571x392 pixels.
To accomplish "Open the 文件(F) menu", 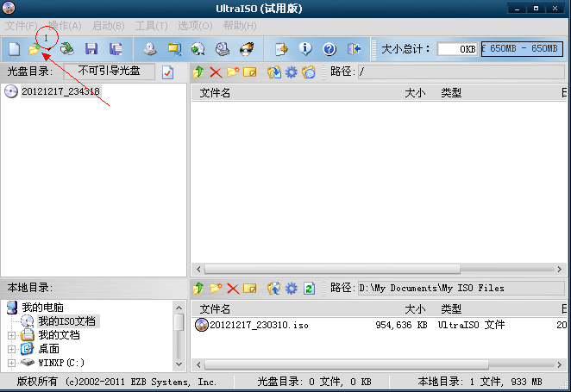I will click(21, 26).
